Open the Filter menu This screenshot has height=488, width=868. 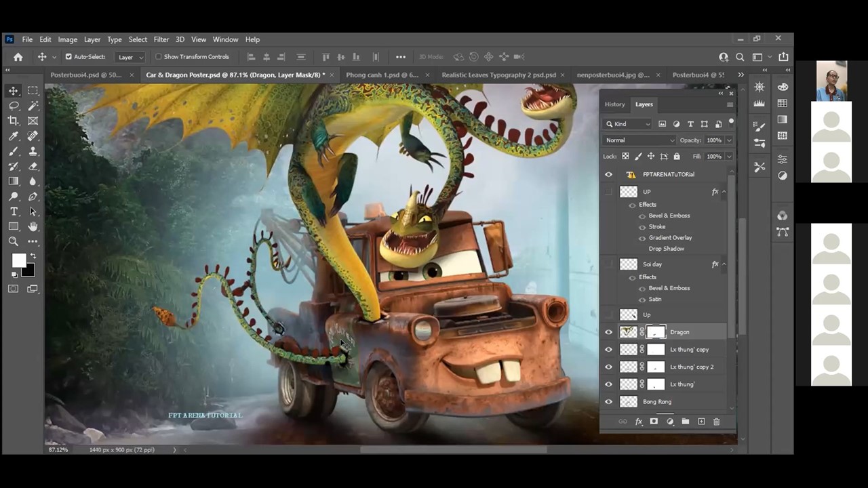[x=161, y=39]
